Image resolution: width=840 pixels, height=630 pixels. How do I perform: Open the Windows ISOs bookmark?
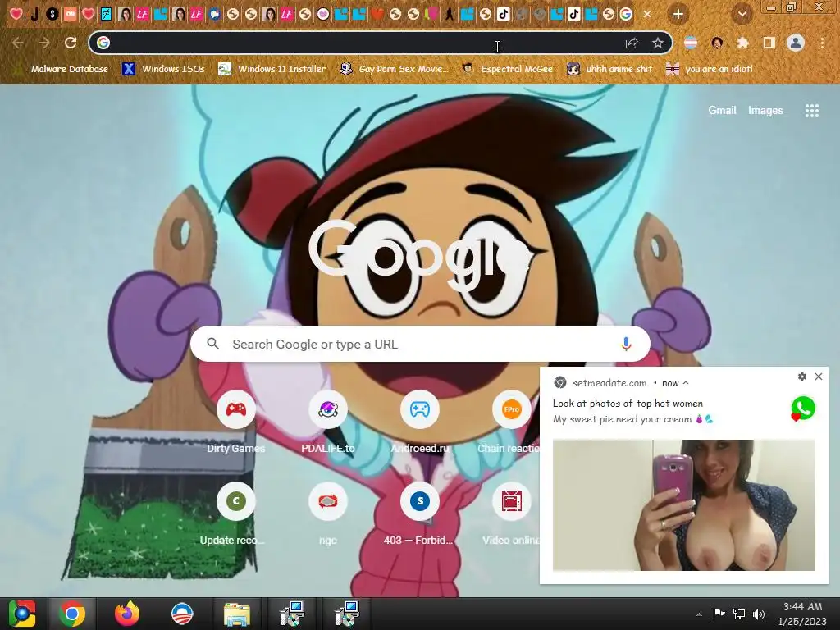[x=163, y=69]
